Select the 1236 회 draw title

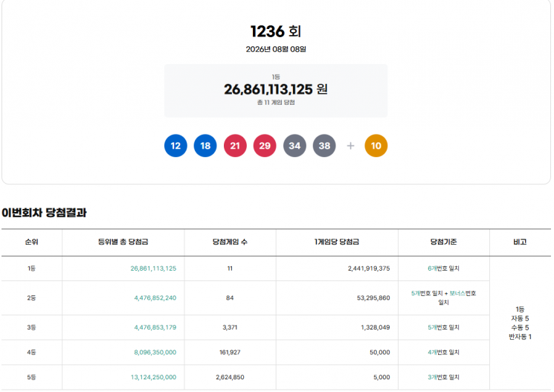click(276, 31)
